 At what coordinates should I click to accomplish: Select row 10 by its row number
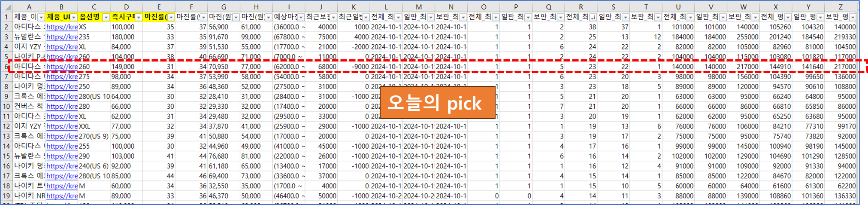click(x=6, y=107)
